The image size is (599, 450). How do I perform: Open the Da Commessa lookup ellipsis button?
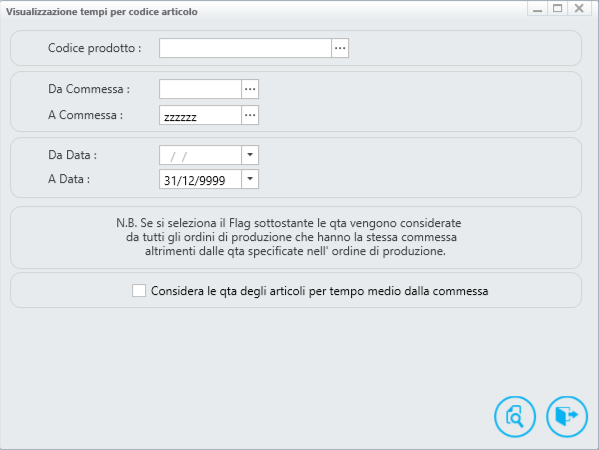(x=250, y=89)
